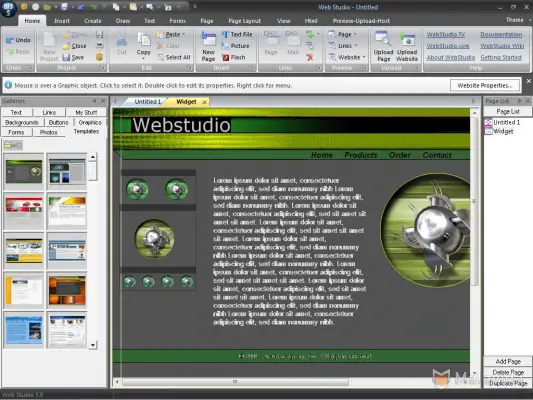533x400 pixels.
Task: Select Untitled 1 in the Page List
Action: 503,122
